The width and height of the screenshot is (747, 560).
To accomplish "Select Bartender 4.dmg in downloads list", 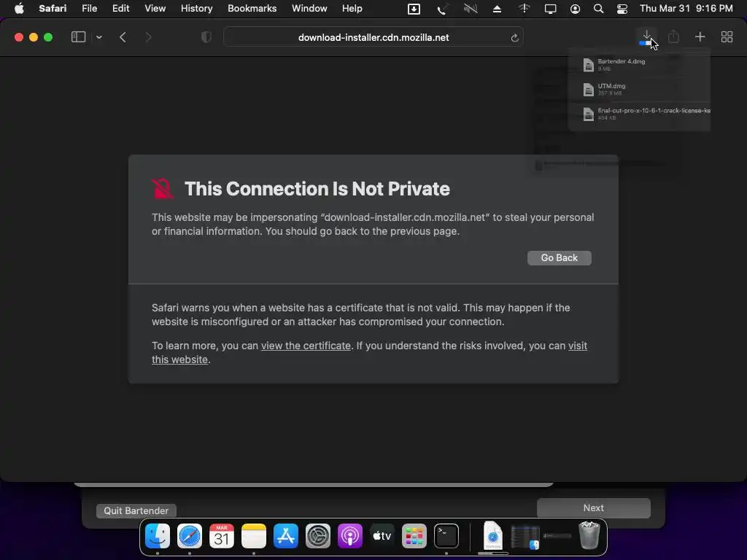I will (638, 64).
